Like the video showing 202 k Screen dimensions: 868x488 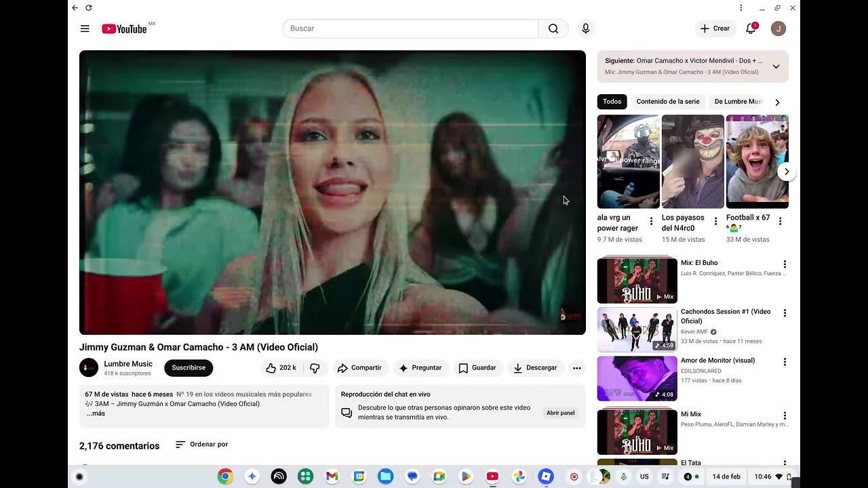coord(281,368)
